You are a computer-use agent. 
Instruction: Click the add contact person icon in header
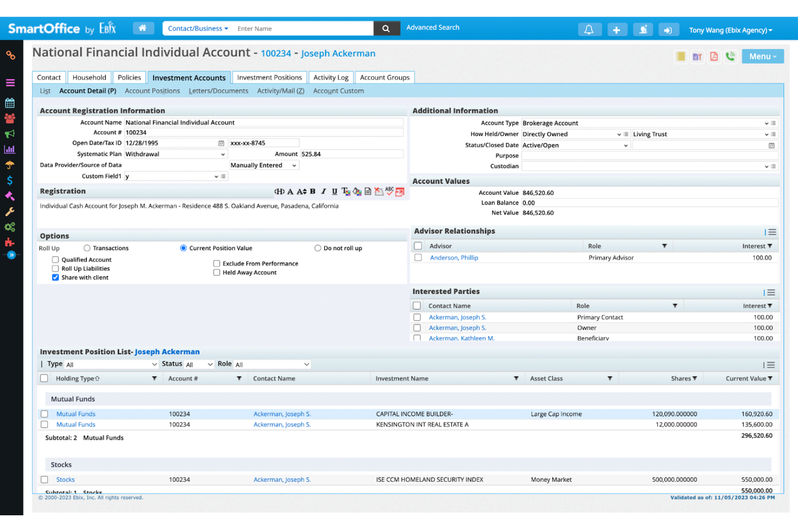[x=643, y=30]
